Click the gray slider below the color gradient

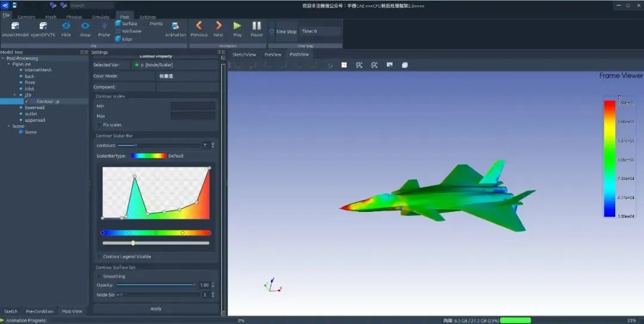click(x=156, y=243)
